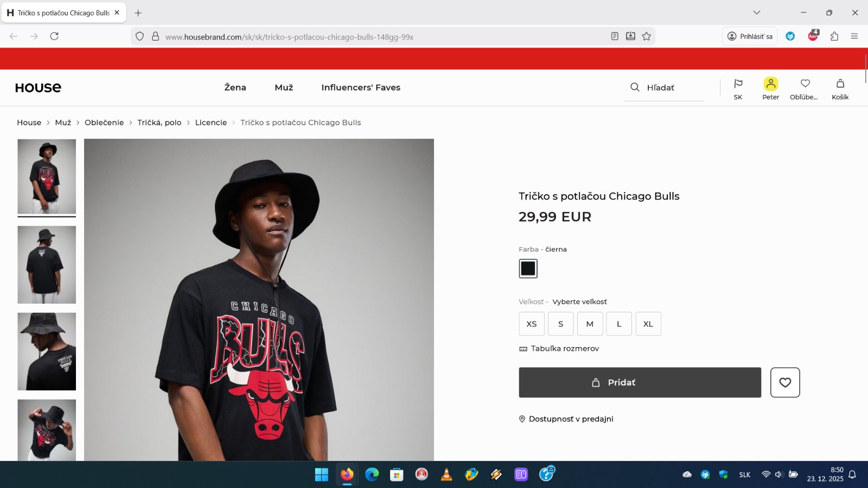Open the Peter account profile icon

click(x=770, y=84)
